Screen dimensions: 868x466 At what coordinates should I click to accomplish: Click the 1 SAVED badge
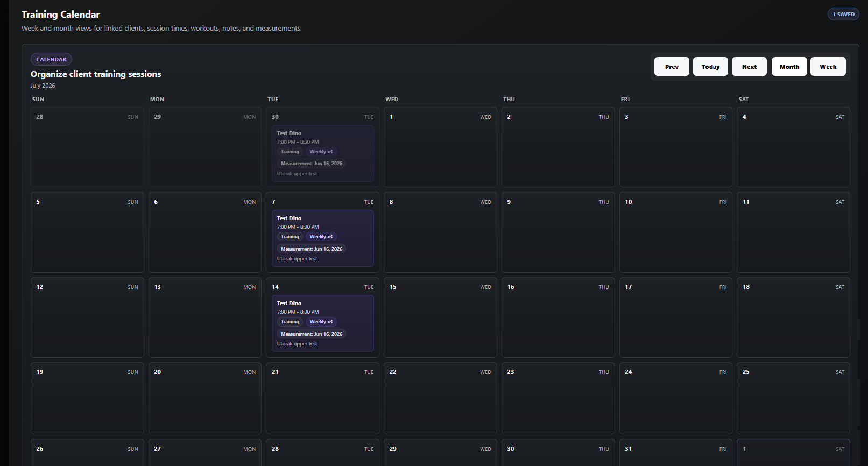pos(843,15)
